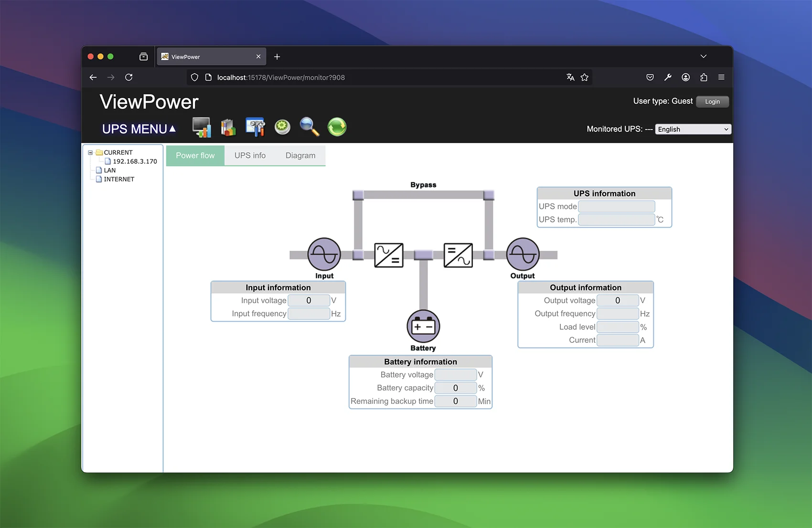This screenshot has height=528, width=812.
Task: Open the tools configuration toolbar icon
Action: [x=256, y=127]
